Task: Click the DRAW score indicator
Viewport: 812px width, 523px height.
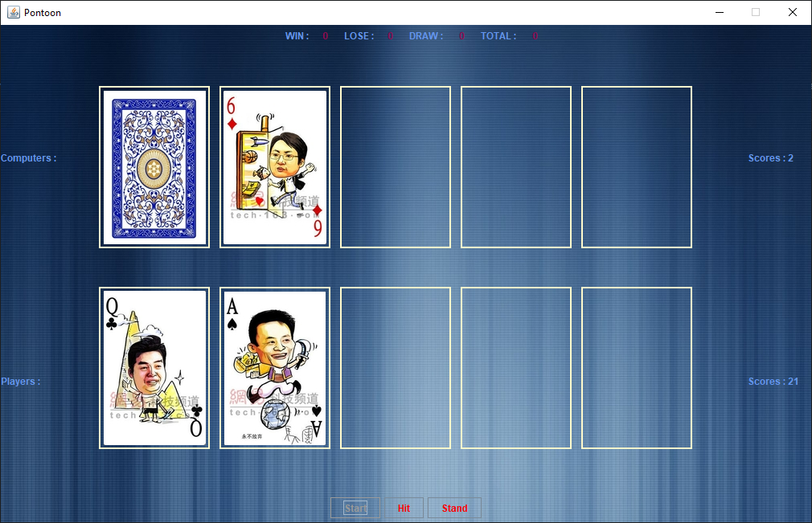Action: coord(461,35)
